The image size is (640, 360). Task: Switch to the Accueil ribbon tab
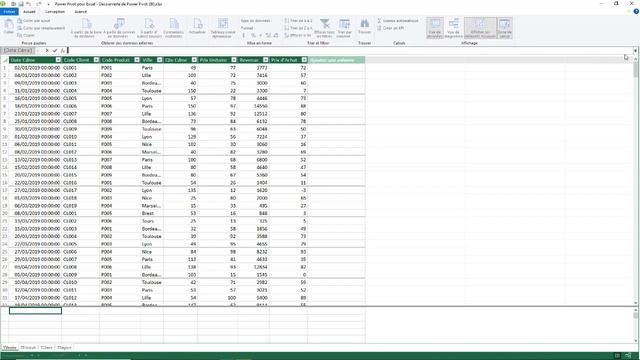coord(29,12)
